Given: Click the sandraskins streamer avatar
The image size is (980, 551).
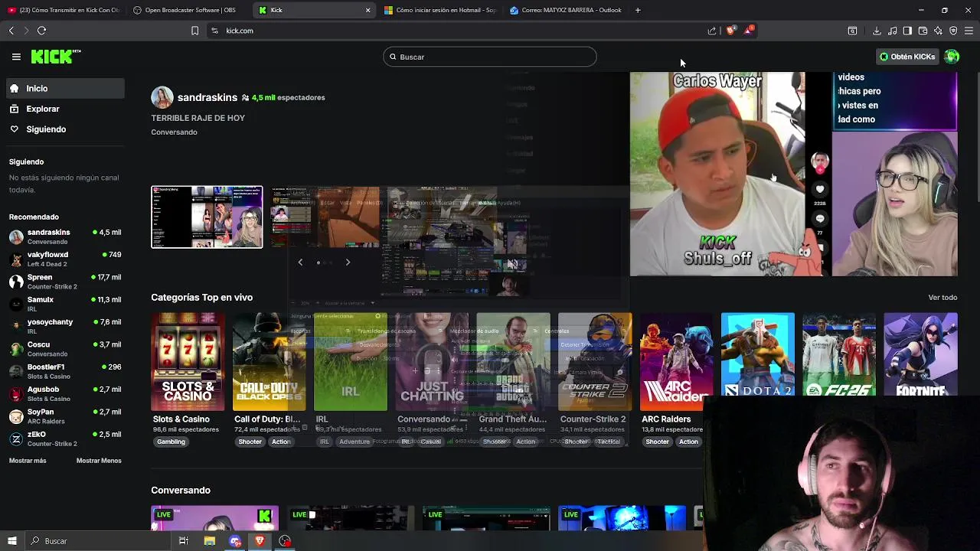Looking at the screenshot, I should tap(162, 97).
